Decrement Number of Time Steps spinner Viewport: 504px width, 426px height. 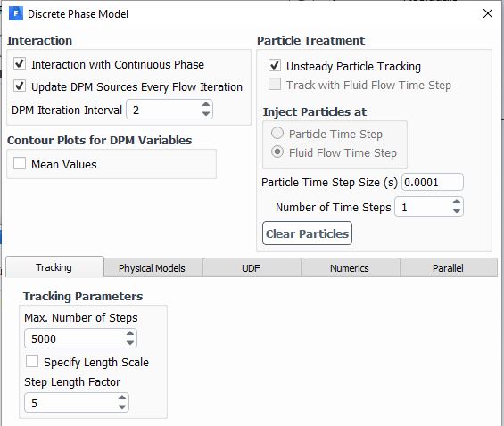(457, 211)
